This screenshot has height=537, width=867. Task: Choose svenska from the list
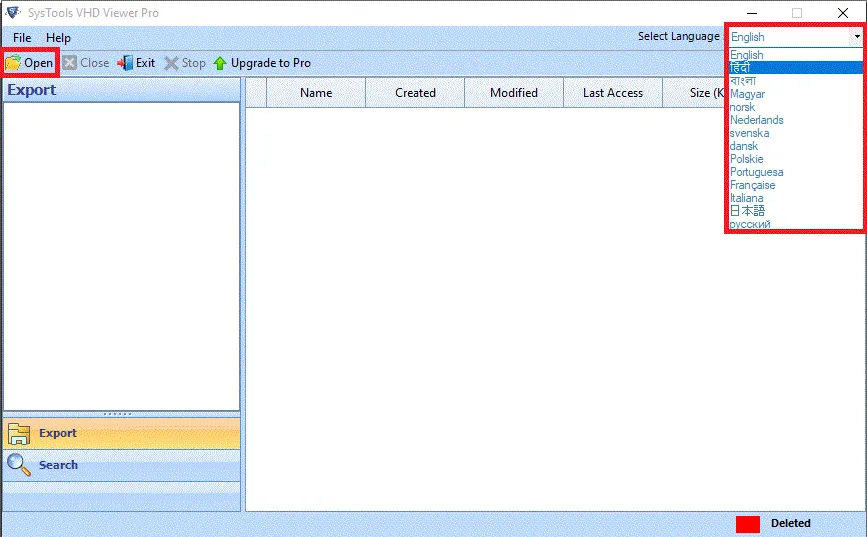tap(796, 133)
